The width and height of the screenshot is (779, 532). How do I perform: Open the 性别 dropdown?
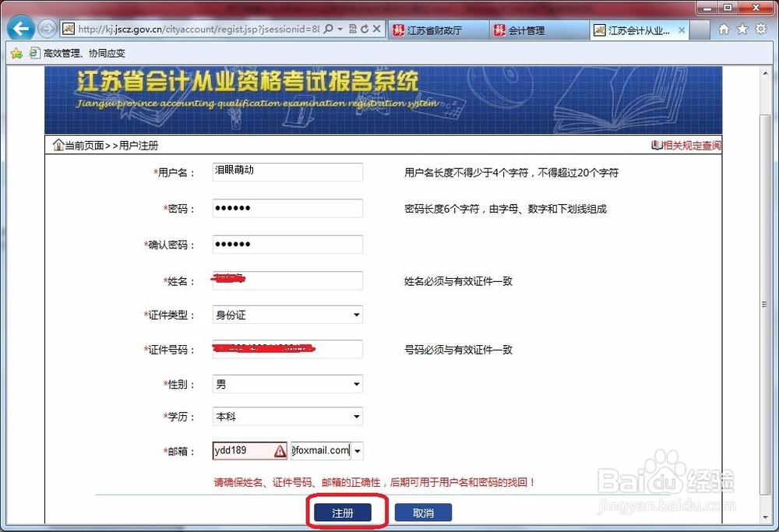click(x=287, y=384)
